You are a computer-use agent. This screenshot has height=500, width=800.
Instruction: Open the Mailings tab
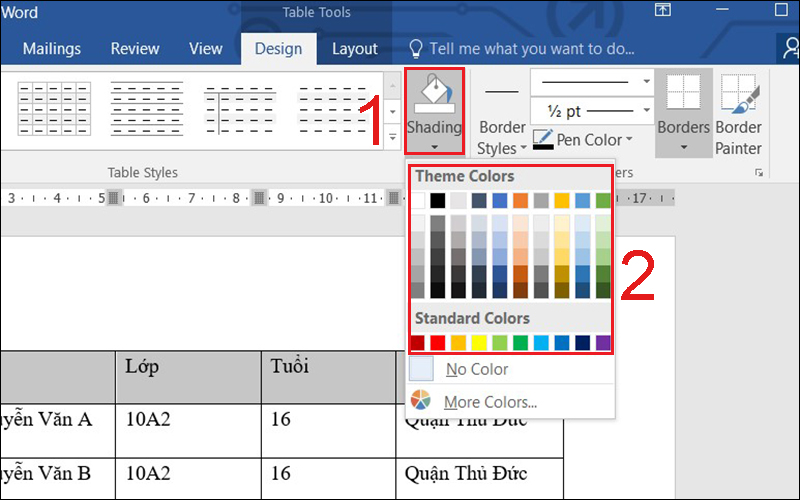[x=52, y=48]
